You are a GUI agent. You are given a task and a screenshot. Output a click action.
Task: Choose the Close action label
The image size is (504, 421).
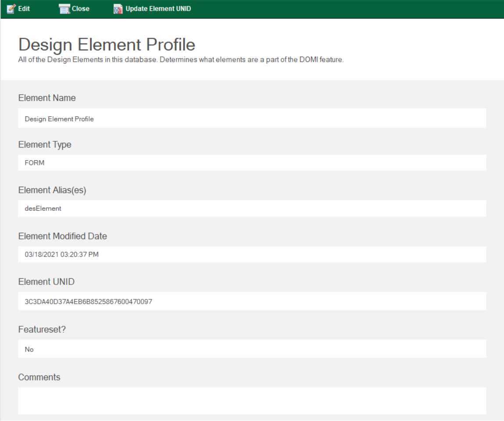[80, 9]
